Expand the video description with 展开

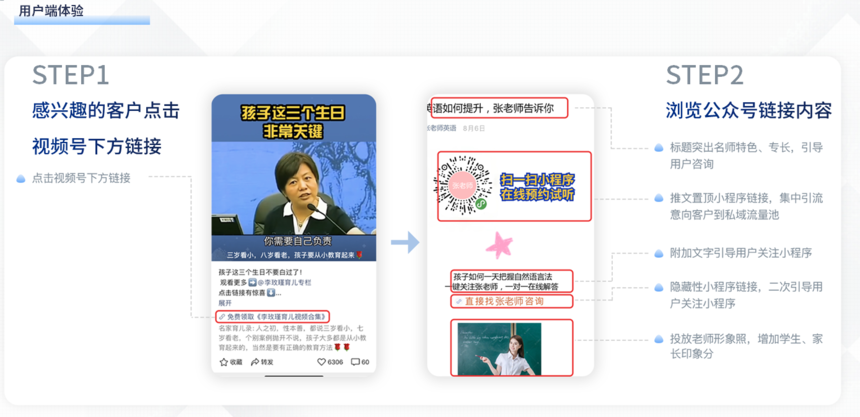(x=225, y=302)
